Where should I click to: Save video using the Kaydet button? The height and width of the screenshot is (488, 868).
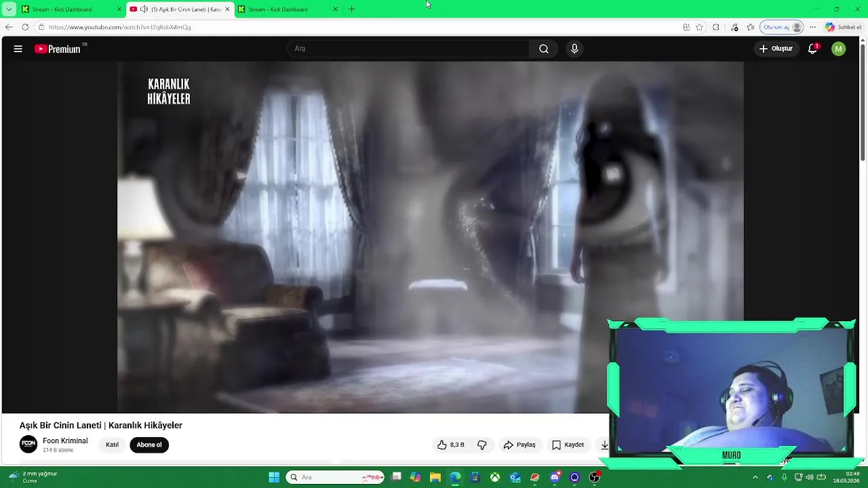click(568, 445)
